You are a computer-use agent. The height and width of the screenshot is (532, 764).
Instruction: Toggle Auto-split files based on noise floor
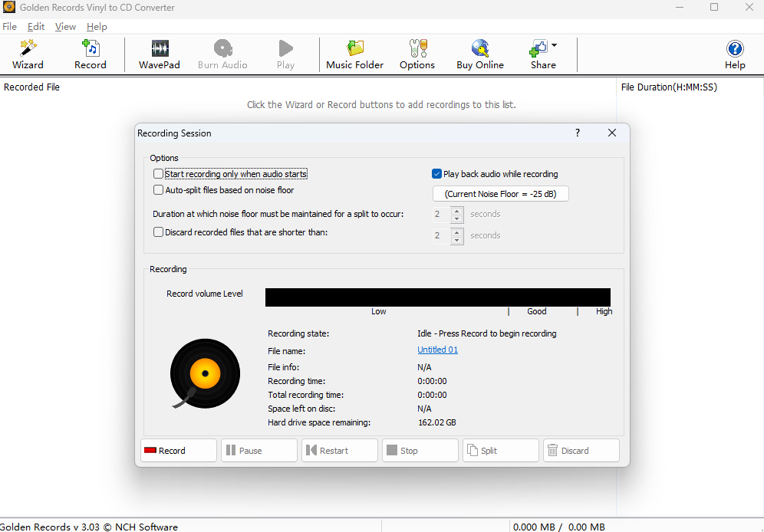pyautogui.click(x=159, y=190)
